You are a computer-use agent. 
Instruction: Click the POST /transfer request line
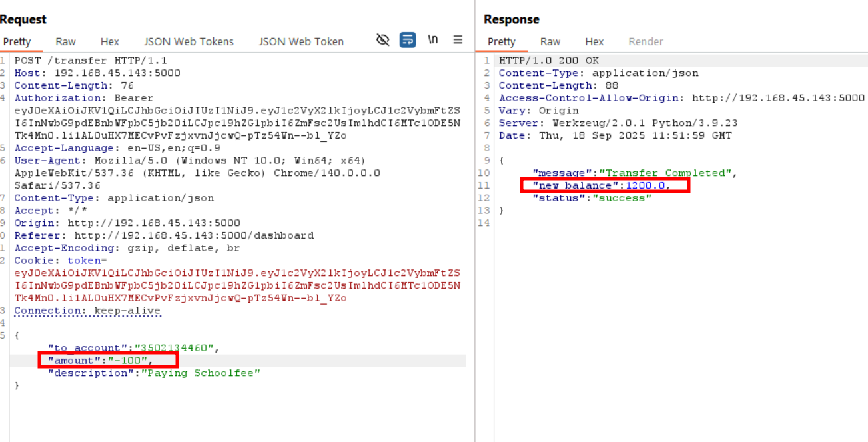click(x=91, y=61)
